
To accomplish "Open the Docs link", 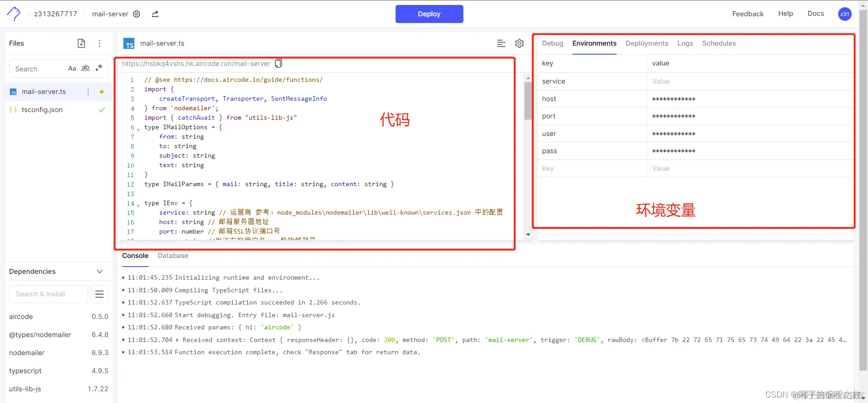I will coord(816,14).
